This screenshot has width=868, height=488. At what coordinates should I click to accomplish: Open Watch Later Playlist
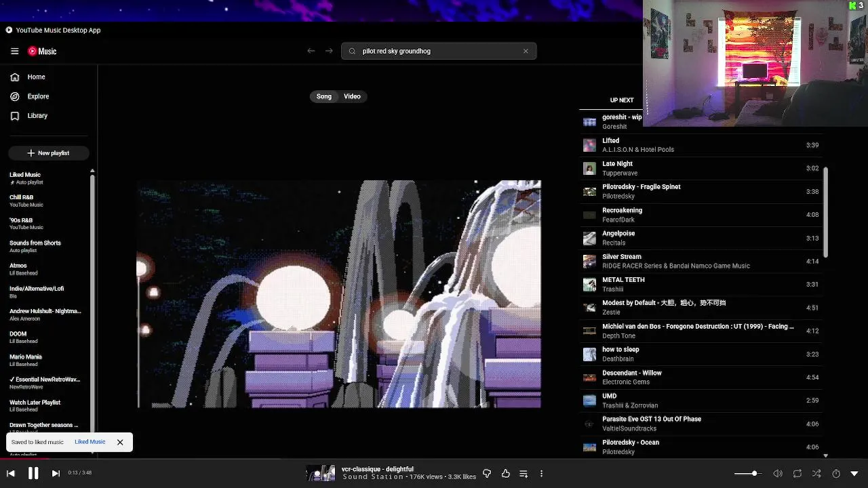45,405
